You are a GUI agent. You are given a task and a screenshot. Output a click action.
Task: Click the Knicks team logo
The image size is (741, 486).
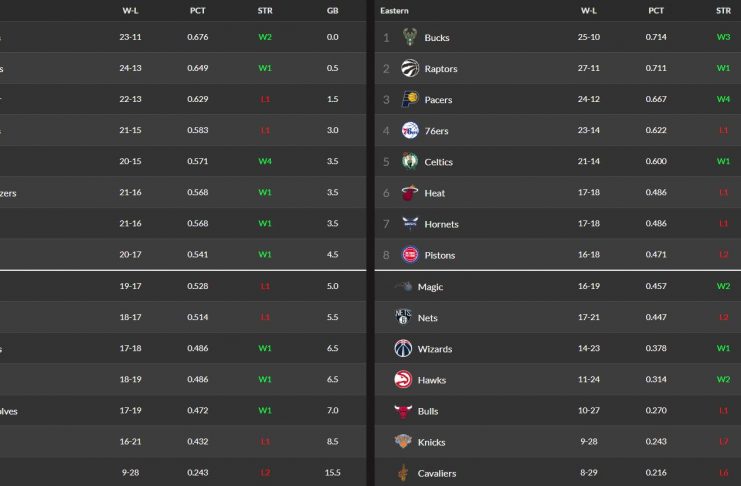click(403, 442)
